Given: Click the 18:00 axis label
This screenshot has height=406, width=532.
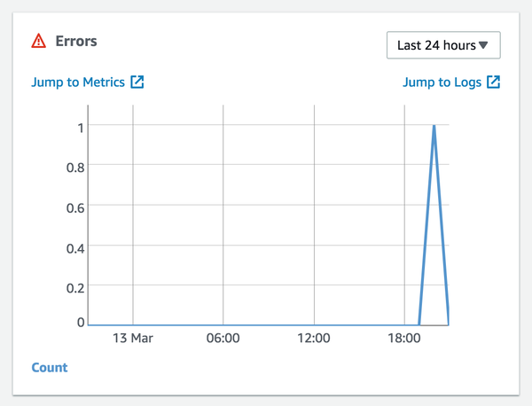Looking at the screenshot, I should tap(404, 338).
